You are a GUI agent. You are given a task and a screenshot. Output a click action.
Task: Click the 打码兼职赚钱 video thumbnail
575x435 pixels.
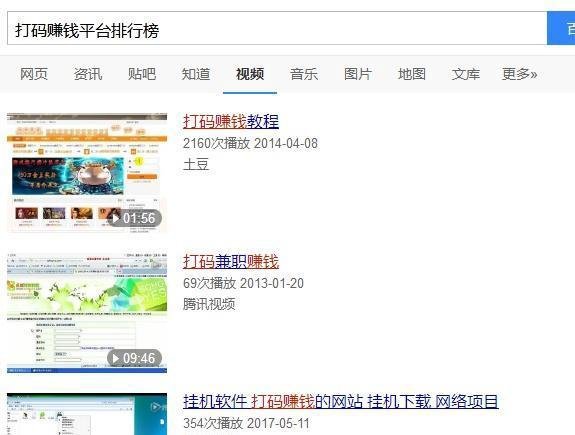tap(87, 313)
